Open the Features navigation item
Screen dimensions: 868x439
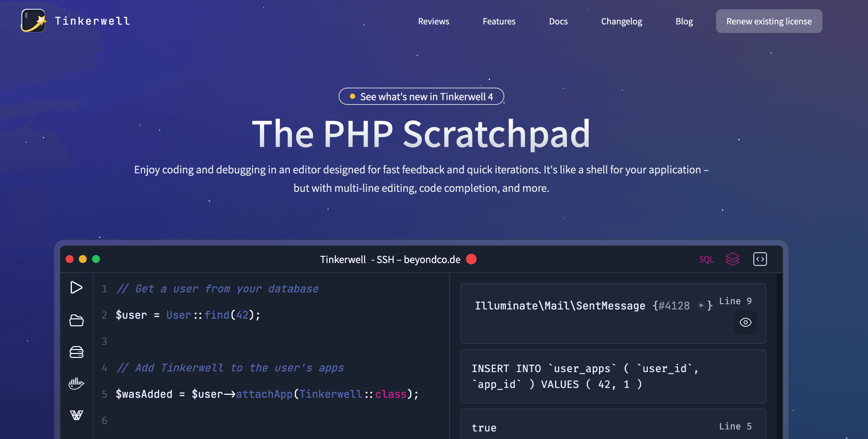click(499, 21)
